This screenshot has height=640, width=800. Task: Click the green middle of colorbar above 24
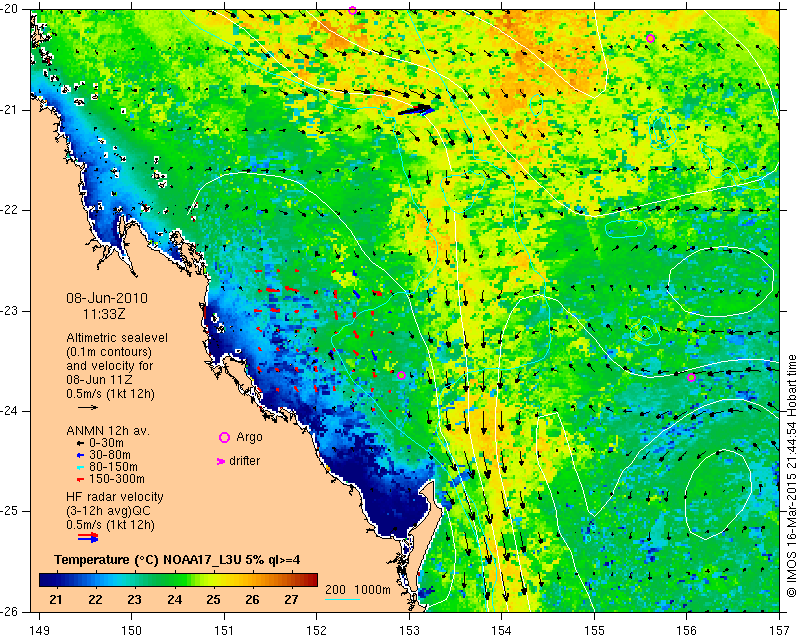(x=174, y=580)
